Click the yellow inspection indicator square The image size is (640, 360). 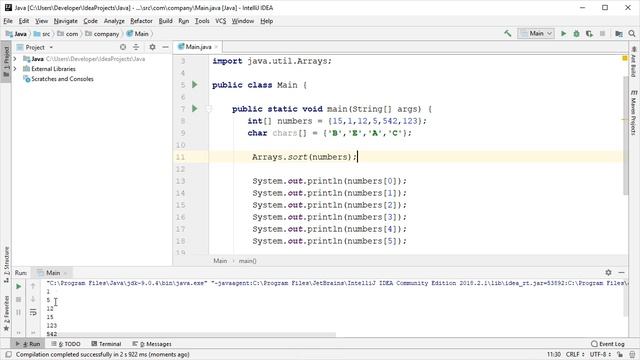(x=624, y=58)
